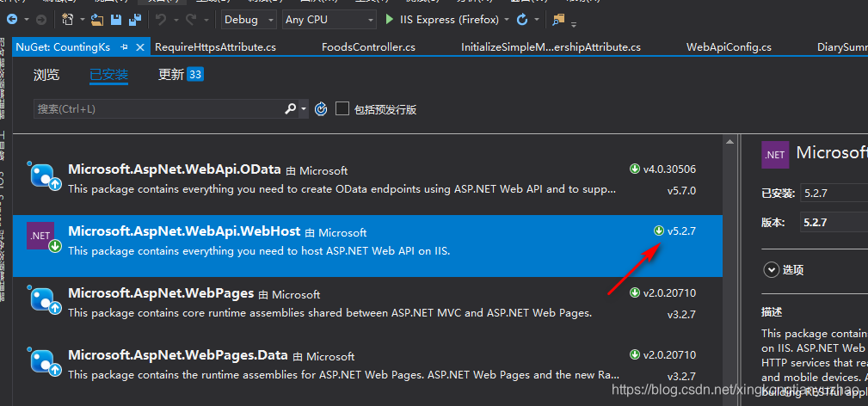Open the Debug configuration dropdown
Screen dimensions: 868x406
(x=249, y=20)
